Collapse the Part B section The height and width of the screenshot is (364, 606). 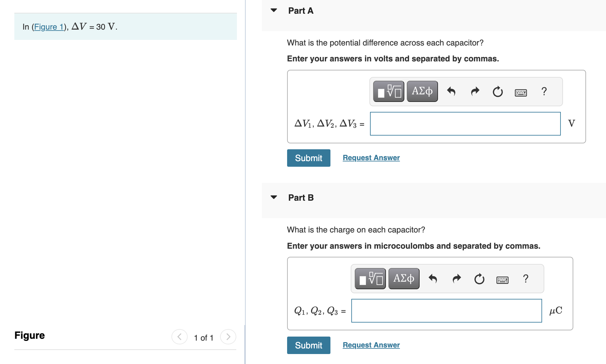coord(273,197)
